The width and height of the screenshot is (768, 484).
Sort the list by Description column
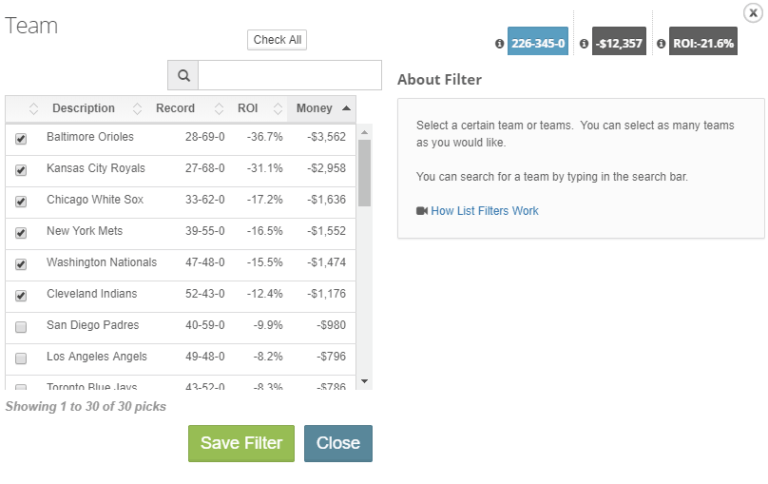click(83, 108)
